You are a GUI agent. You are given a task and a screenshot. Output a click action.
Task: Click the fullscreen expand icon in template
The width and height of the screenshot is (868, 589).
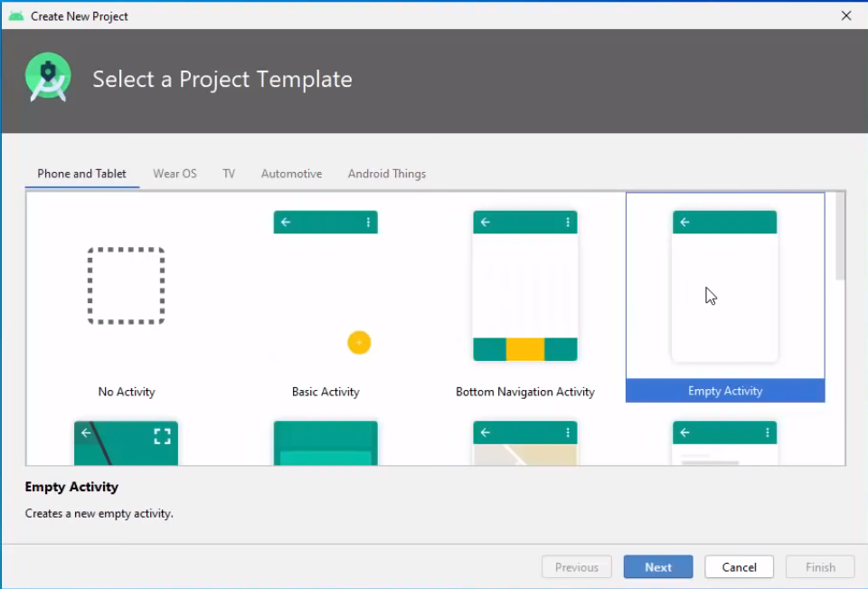click(x=162, y=436)
